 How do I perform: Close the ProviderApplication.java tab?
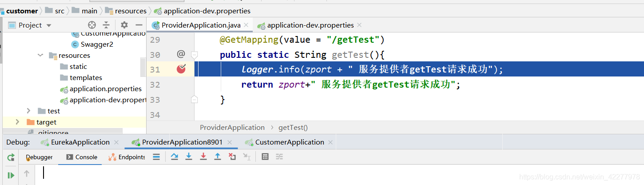[246, 25]
